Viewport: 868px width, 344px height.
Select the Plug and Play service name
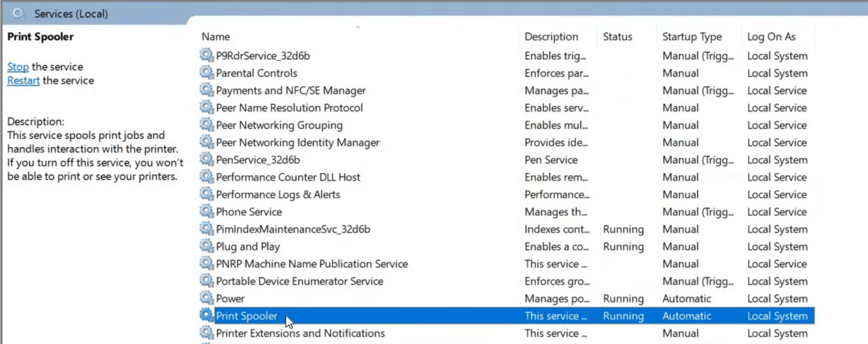[248, 246]
